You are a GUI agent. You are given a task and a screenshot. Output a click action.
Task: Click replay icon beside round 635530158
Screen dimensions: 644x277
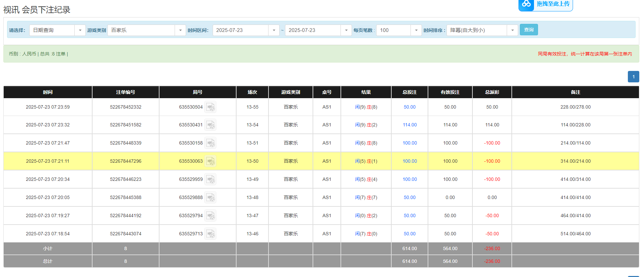click(211, 143)
